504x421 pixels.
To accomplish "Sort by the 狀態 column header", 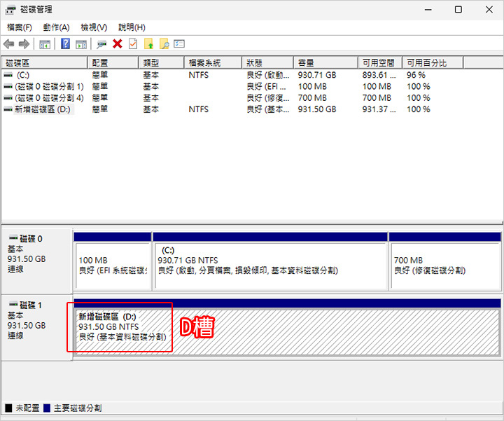I will pos(267,63).
